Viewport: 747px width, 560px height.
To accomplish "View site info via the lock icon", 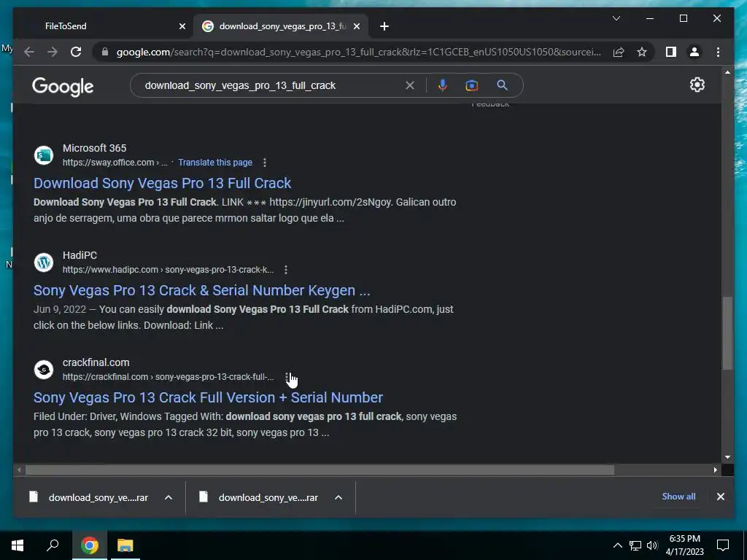I will coord(105,52).
